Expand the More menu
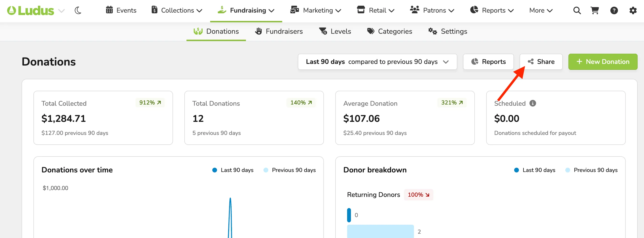The width and height of the screenshot is (644, 238). coord(541,10)
